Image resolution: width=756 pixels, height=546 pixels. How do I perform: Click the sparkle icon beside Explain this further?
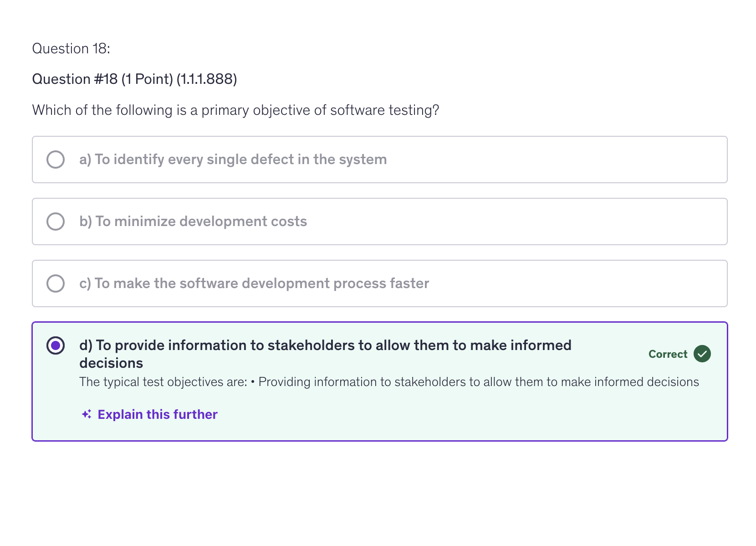(86, 414)
